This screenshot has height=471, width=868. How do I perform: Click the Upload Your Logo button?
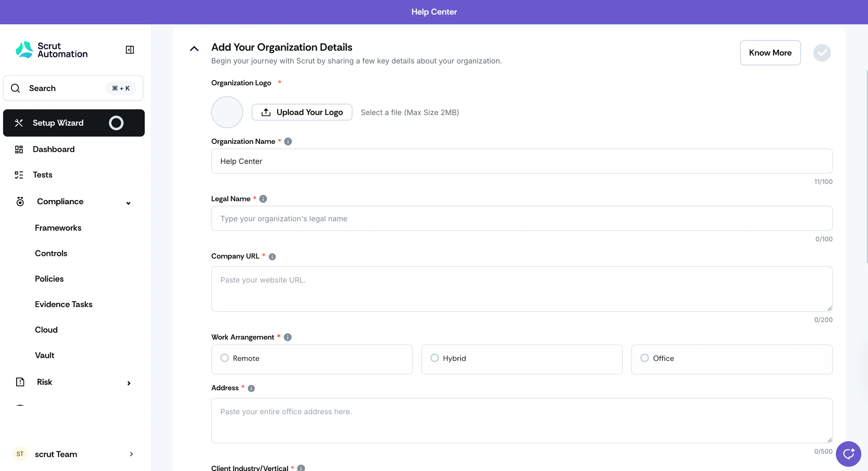coord(302,112)
